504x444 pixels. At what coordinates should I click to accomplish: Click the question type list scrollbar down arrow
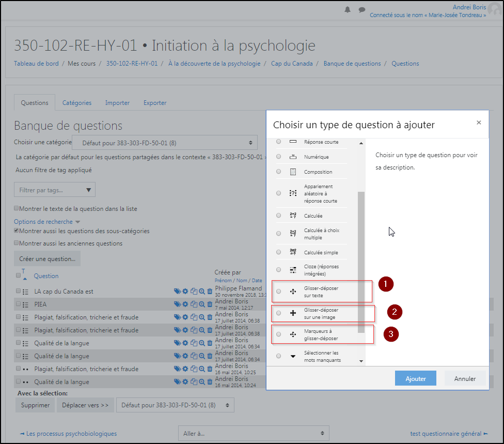[x=361, y=361]
